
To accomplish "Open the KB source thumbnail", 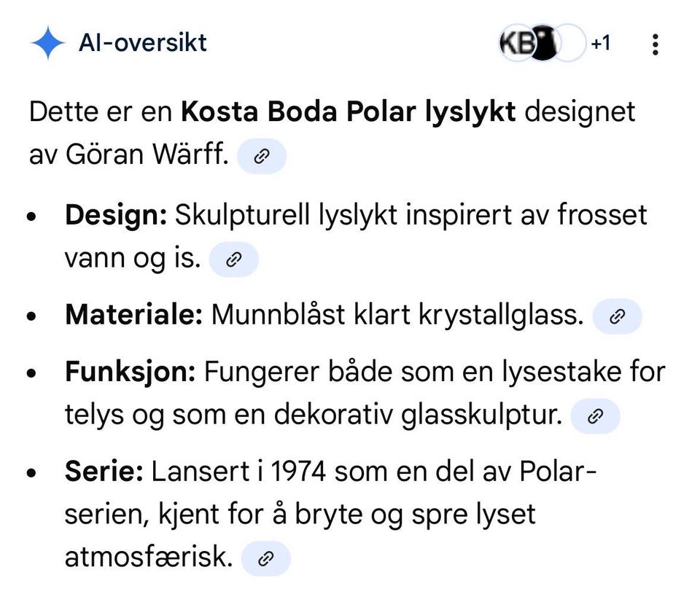I will (x=515, y=44).
